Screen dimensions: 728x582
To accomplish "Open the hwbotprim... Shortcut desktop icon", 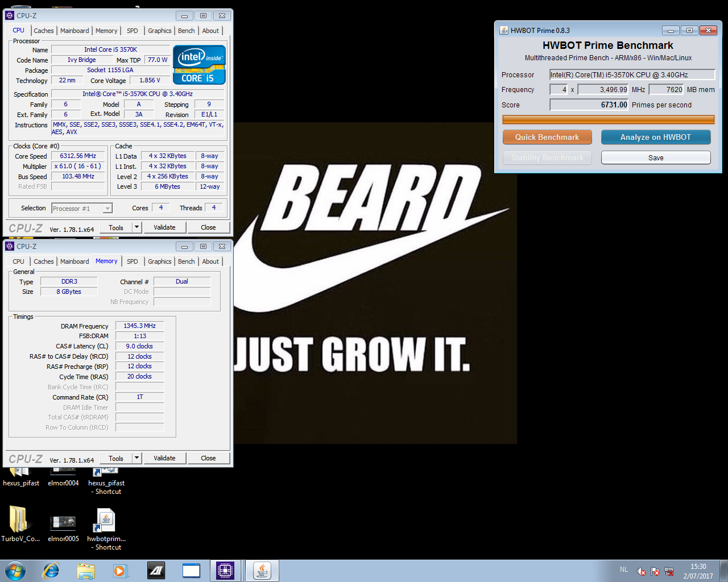I will tap(106, 530).
